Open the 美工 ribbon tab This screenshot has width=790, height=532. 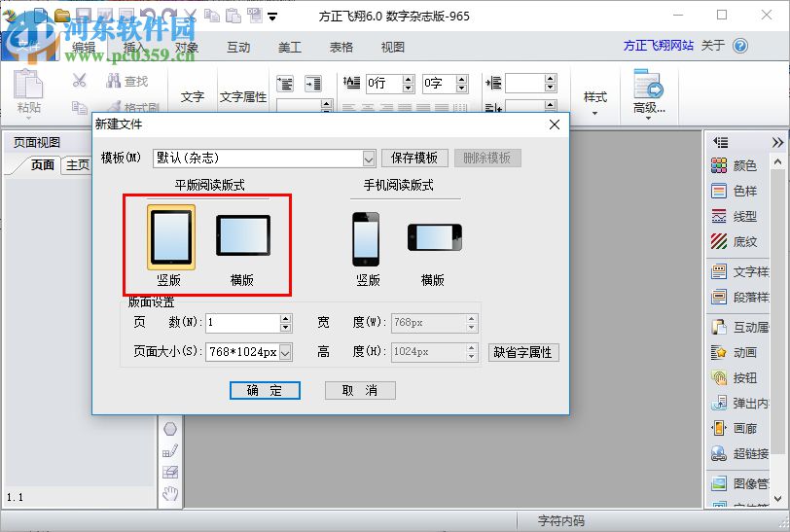tap(290, 48)
